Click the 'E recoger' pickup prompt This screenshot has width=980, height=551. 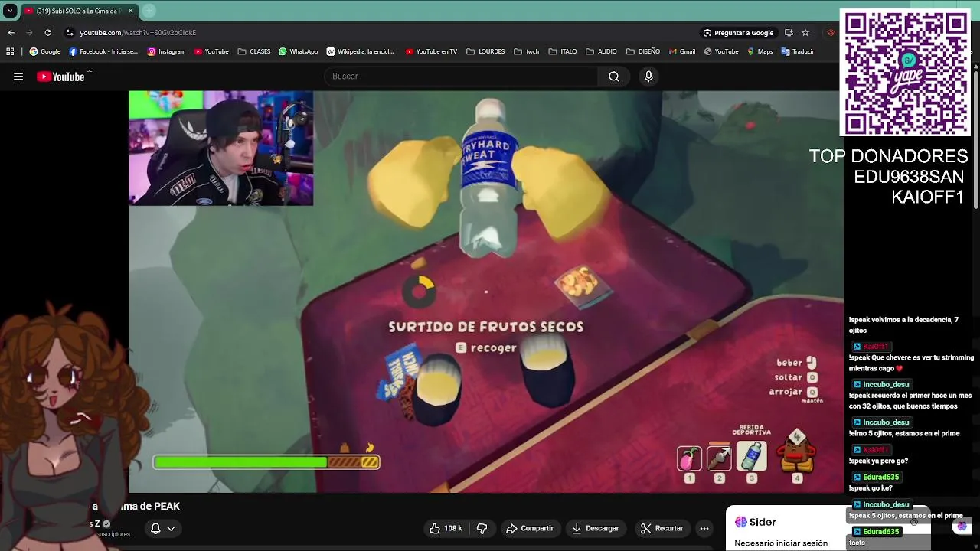(x=486, y=347)
